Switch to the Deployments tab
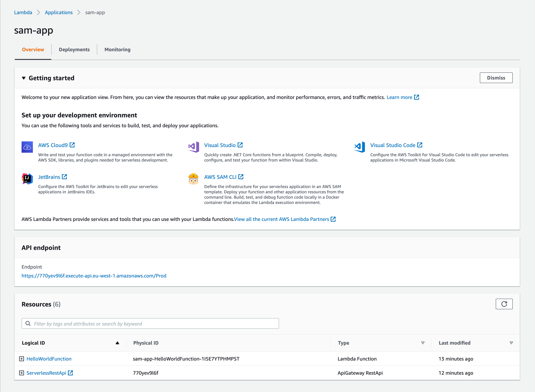The width and height of the screenshot is (535, 392). point(74,50)
